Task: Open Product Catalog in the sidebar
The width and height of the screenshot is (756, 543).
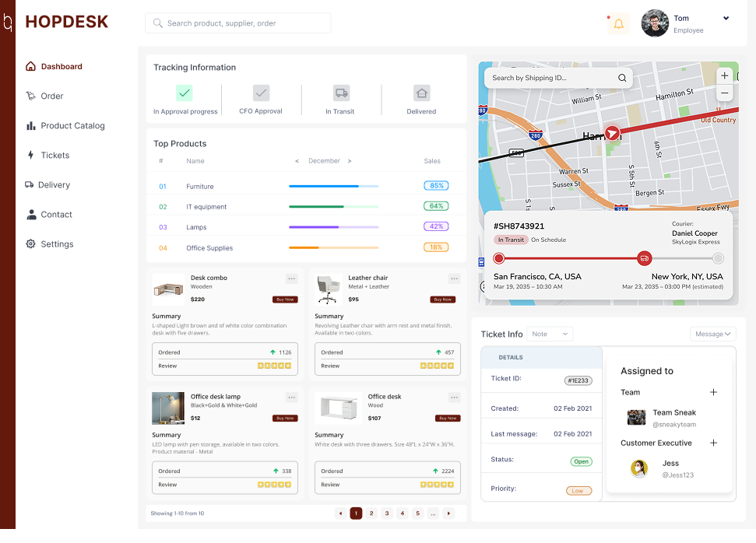Action: [x=72, y=126]
